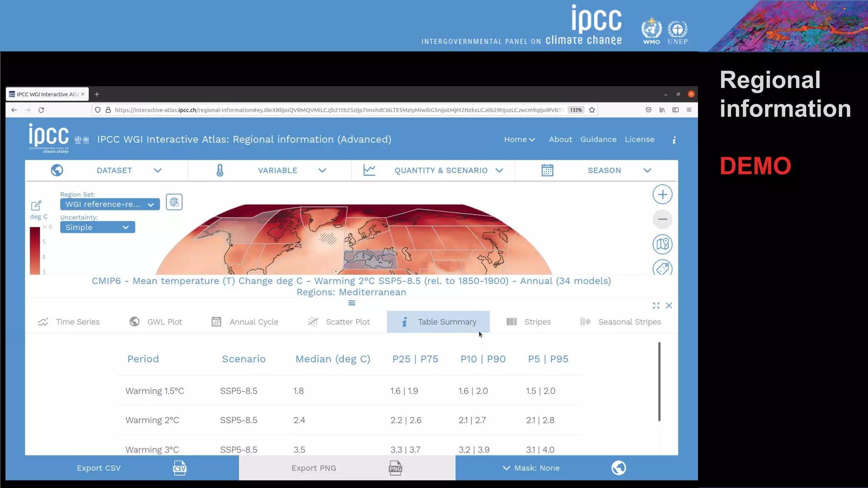Close the regional summary panel
Image resolution: width=868 pixels, height=488 pixels.
[669, 305]
